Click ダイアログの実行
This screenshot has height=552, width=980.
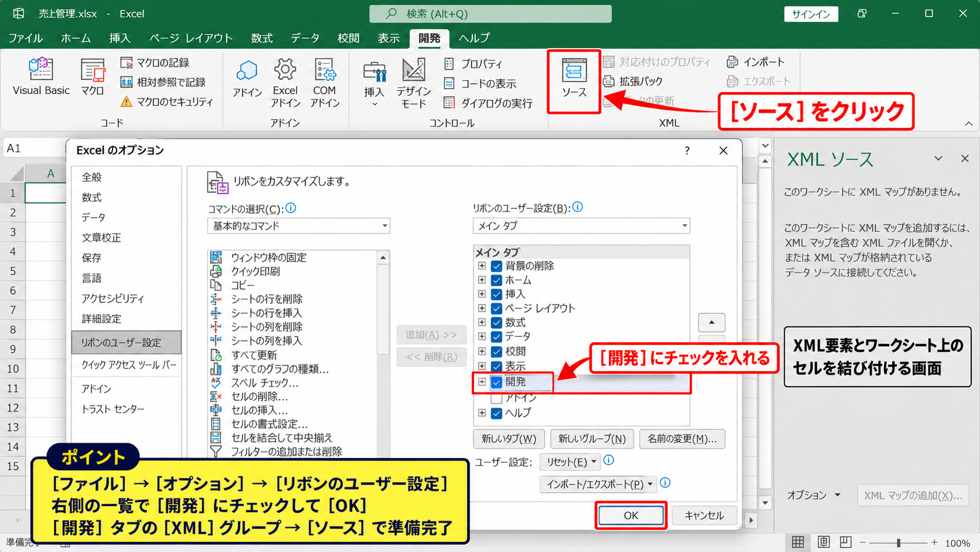tap(488, 103)
